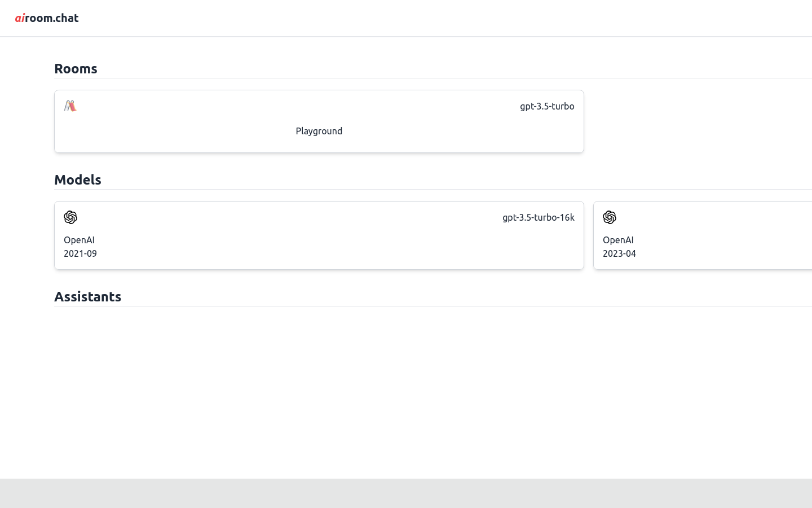
Task: Click the Rooms section heading
Action: (x=76, y=68)
